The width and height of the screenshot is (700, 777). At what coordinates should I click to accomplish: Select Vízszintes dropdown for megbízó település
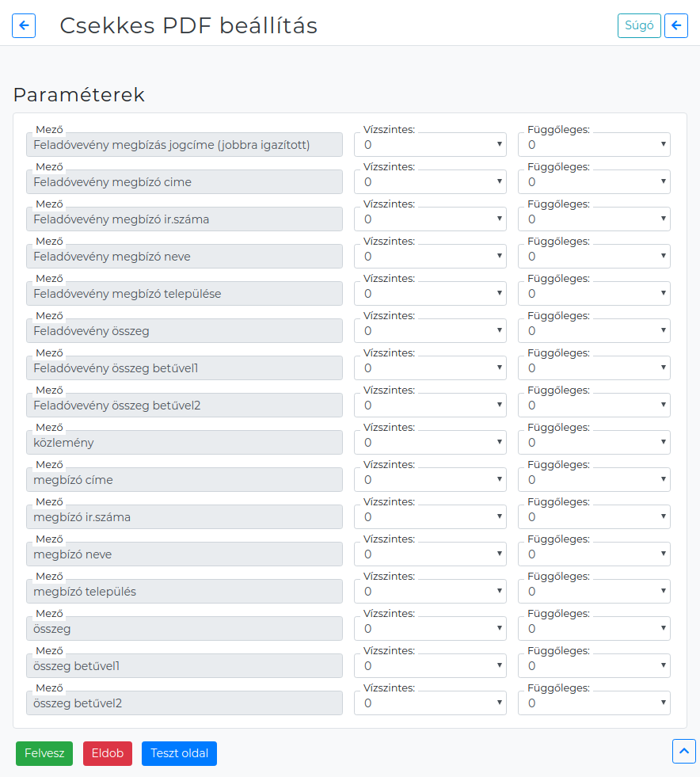point(430,591)
